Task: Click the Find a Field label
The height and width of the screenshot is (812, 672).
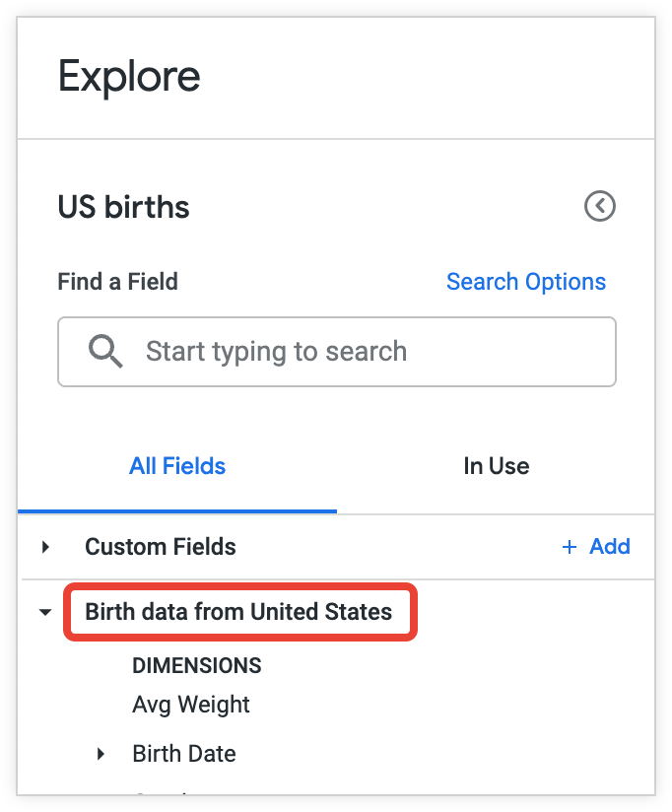Action: 118,282
